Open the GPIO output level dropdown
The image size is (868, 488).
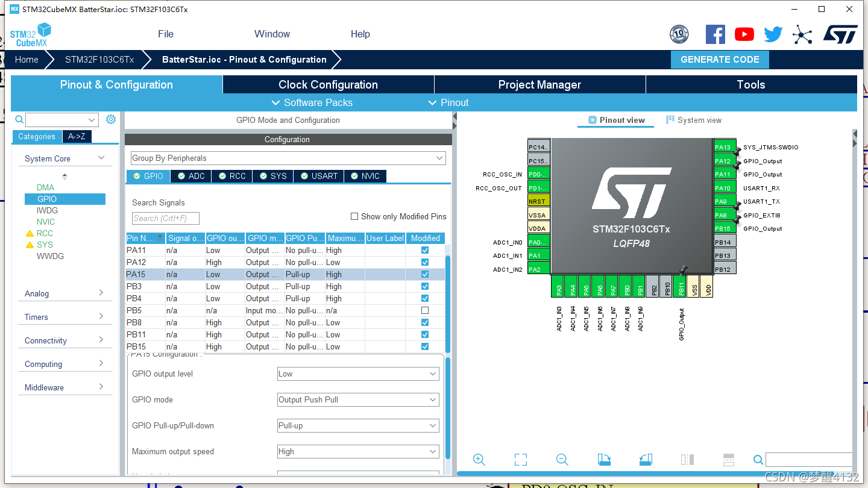[358, 374]
